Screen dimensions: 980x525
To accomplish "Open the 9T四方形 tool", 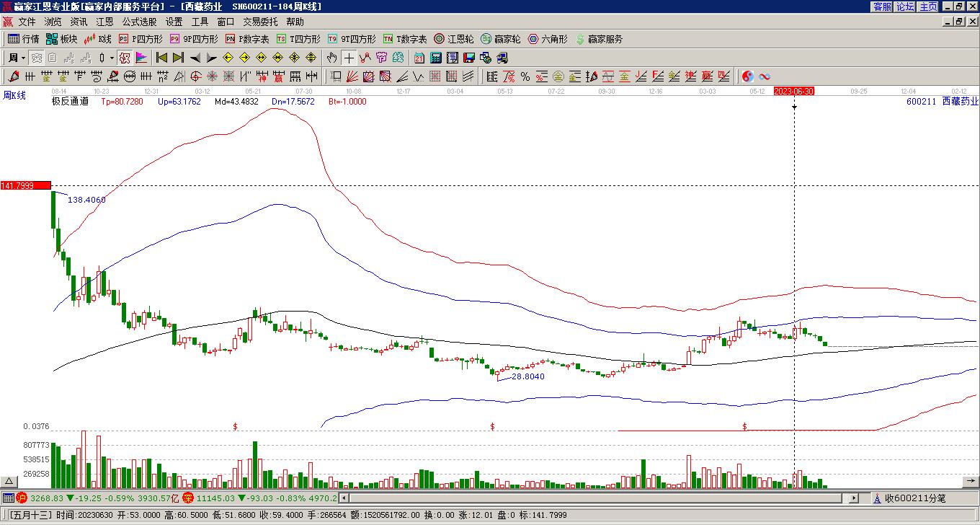I will click(352, 39).
